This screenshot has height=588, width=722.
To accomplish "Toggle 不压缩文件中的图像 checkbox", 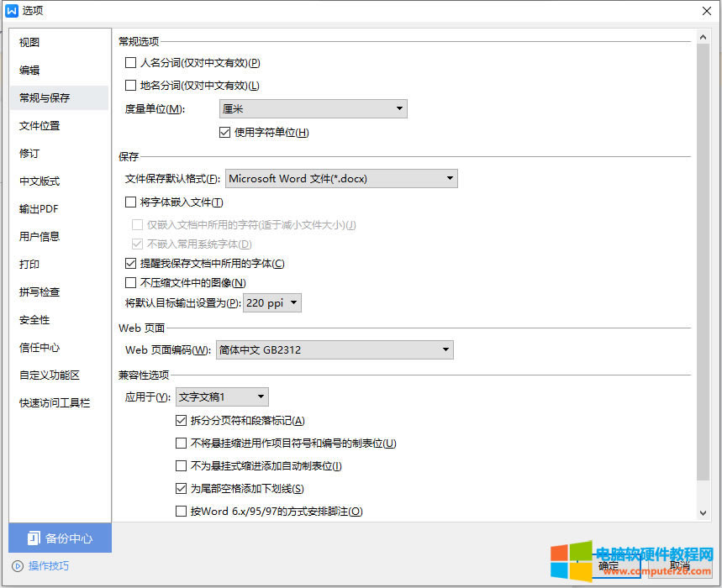I will (130, 283).
